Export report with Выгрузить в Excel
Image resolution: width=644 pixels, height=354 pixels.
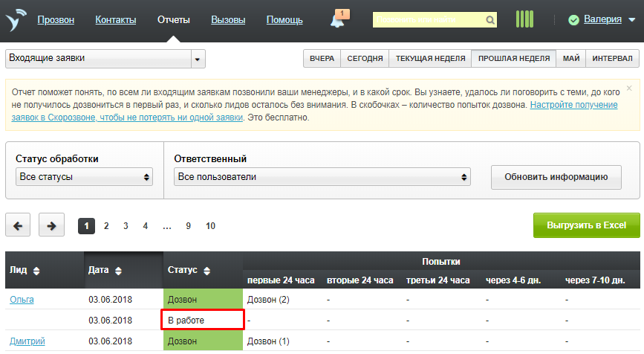click(x=586, y=225)
